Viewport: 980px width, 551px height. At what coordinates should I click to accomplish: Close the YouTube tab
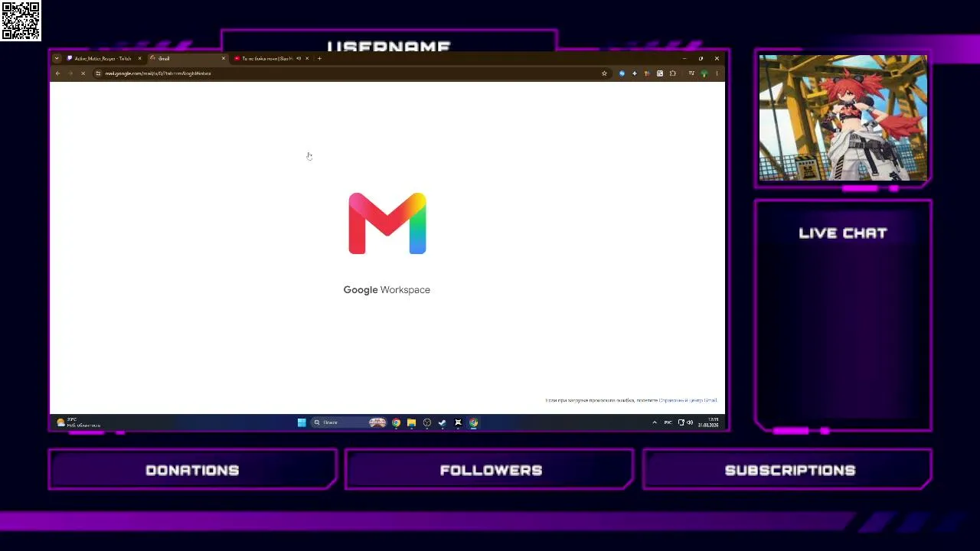[307, 58]
